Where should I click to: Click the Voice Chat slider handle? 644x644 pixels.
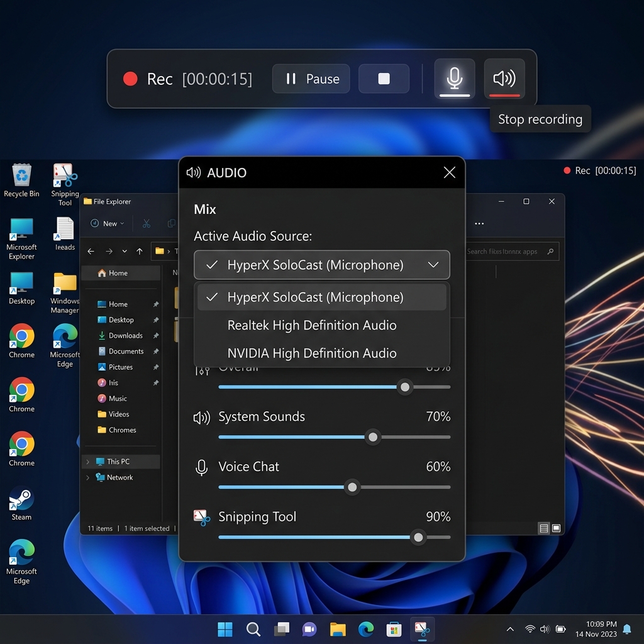click(352, 487)
